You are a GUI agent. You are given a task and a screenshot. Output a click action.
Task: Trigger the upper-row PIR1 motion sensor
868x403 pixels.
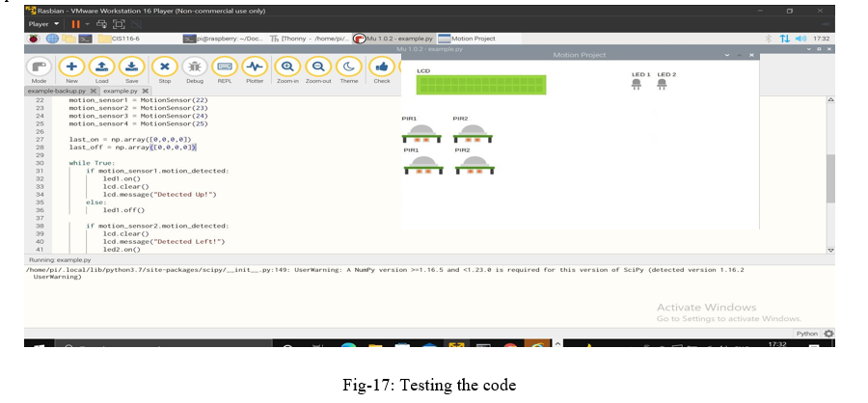point(421,133)
